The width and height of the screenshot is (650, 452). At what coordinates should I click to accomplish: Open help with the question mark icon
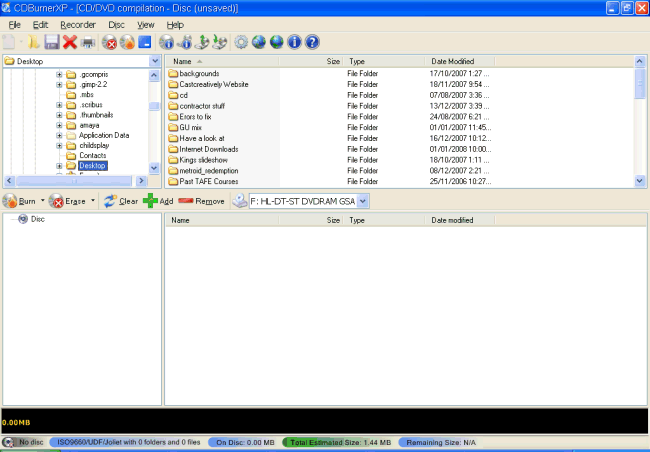click(x=312, y=42)
